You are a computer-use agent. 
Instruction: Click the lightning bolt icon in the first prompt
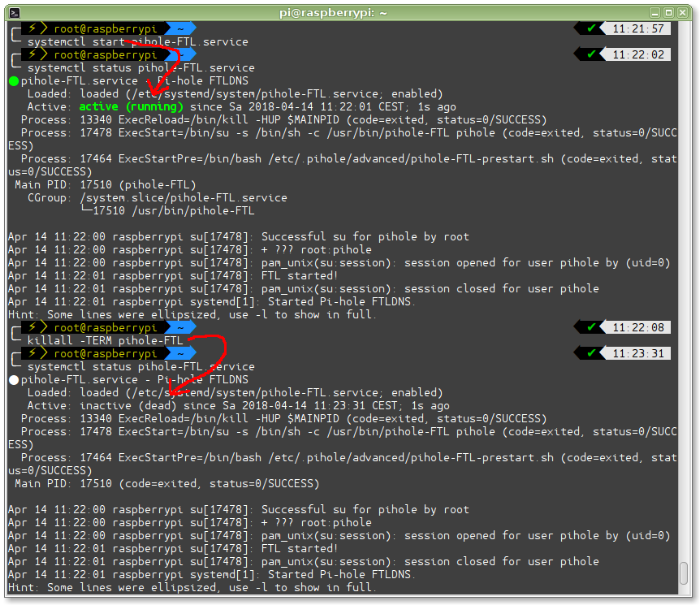point(32,28)
